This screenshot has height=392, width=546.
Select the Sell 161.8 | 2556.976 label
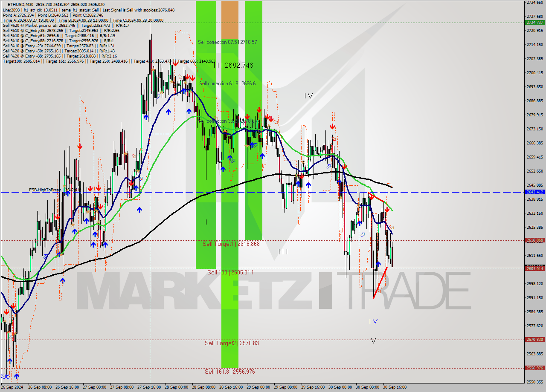coord(229,372)
